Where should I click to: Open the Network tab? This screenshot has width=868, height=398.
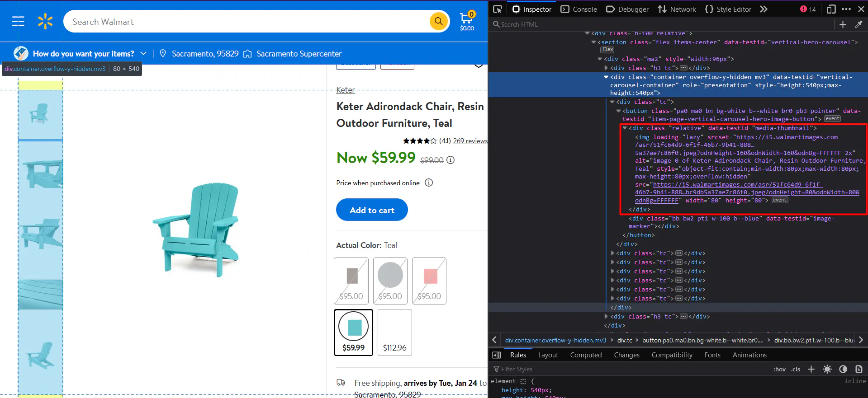coord(677,9)
